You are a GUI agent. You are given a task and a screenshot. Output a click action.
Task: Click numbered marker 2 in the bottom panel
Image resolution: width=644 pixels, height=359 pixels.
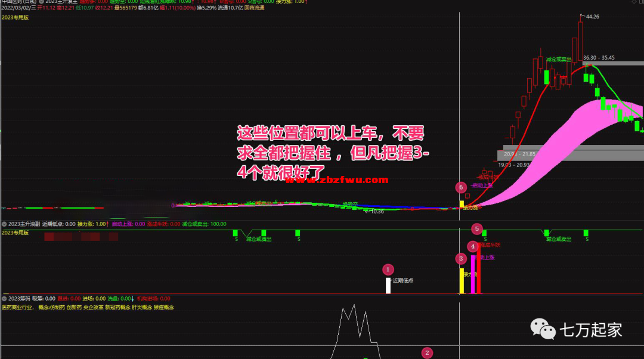(x=427, y=353)
